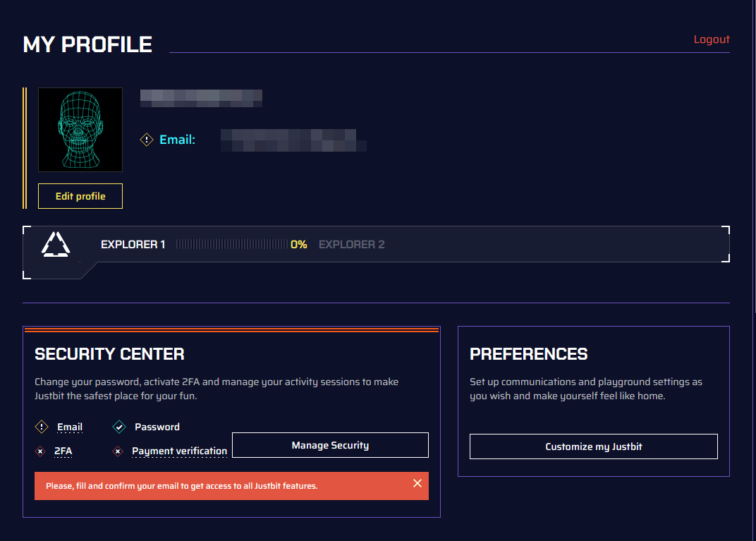756x541 pixels.
Task: Click the Manage Security button
Action: point(330,445)
